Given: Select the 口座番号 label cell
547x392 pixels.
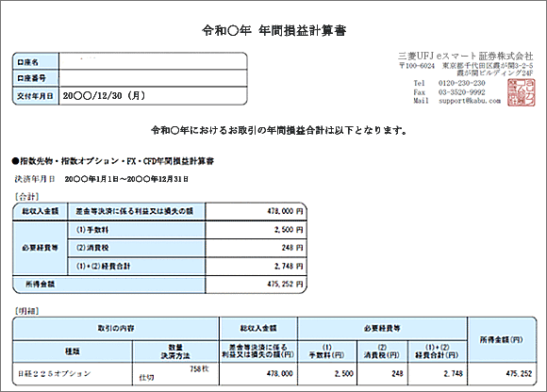Looking at the screenshot, I should click(x=36, y=78).
